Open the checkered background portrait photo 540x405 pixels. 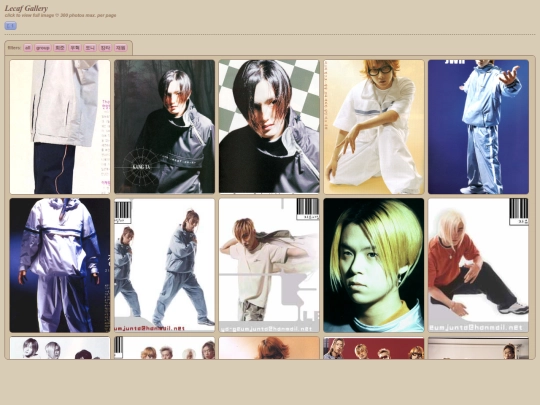[x=269, y=127]
